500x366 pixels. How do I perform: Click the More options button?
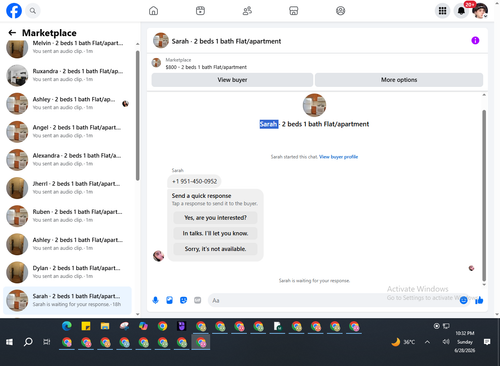pos(399,80)
